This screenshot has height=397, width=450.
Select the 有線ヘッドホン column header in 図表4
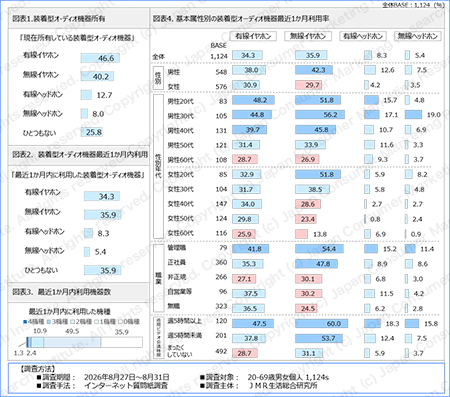click(363, 36)
